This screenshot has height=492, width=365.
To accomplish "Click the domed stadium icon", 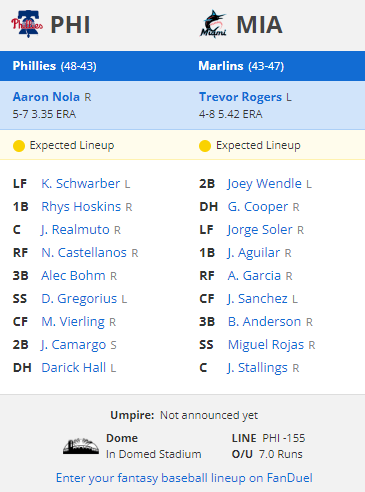I will (81, 446).
